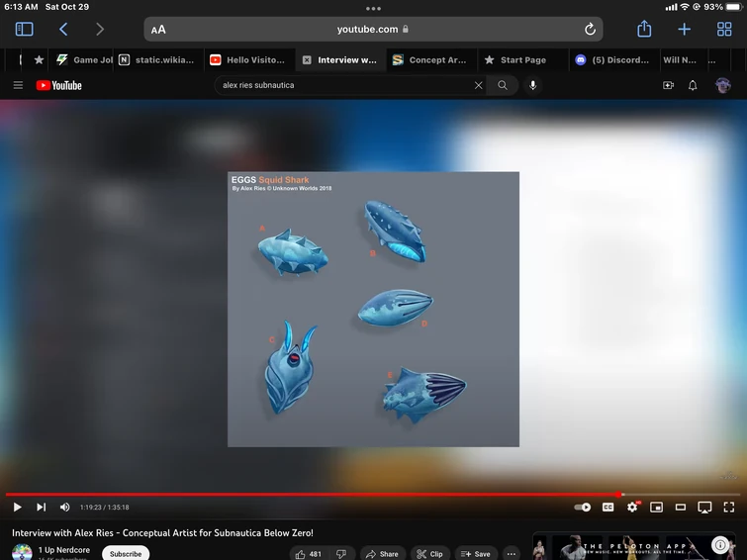Click the Squid Shark eggs video frame
Screen dimensions: 747x560
point(374,310)
